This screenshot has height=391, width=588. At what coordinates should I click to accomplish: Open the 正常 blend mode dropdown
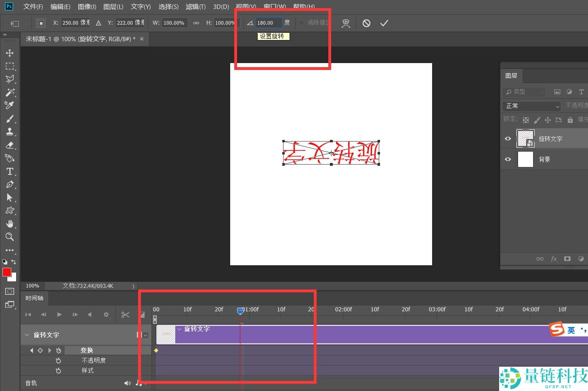(x=532, y=106)
